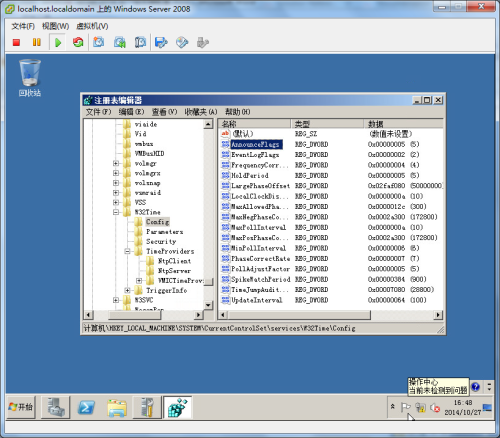Launch PowerShell from taskbar
The image size is (500, 438).
tap(86, 407)
